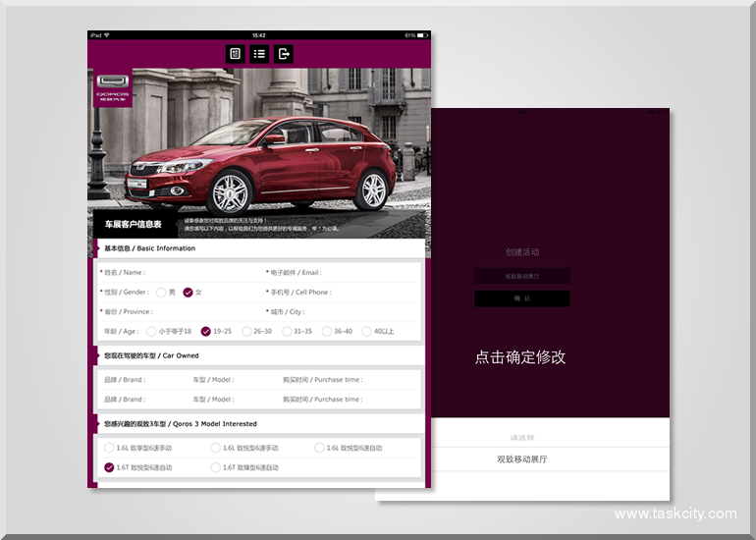Click first row Purchase time field

tap(351, 380)
